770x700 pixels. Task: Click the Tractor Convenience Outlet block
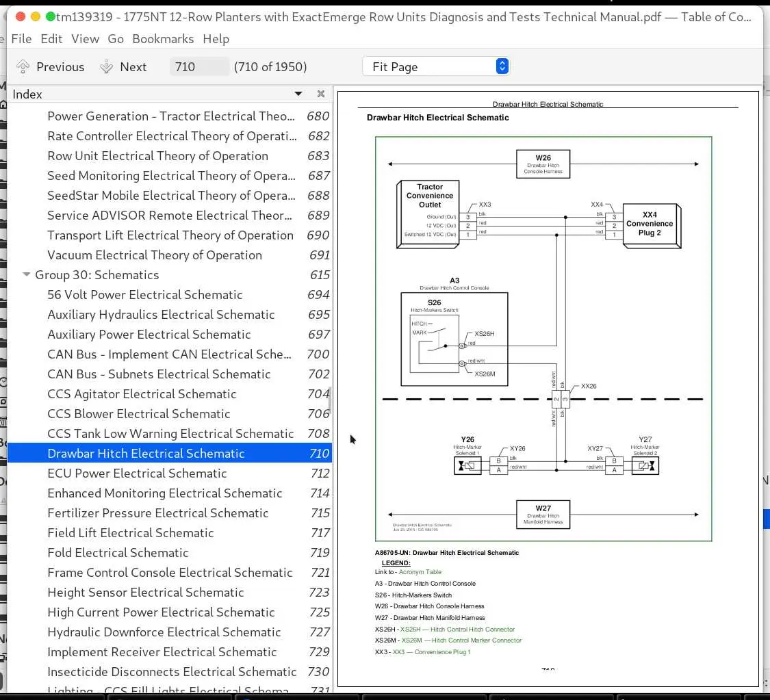click(x=428, y=215)
